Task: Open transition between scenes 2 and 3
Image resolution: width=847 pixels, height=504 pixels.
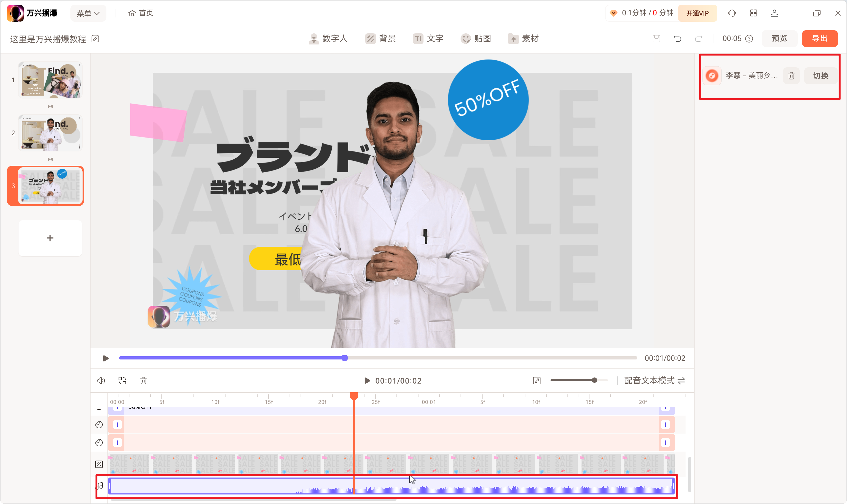Action: pyautogui.click(x=50, y=159)
